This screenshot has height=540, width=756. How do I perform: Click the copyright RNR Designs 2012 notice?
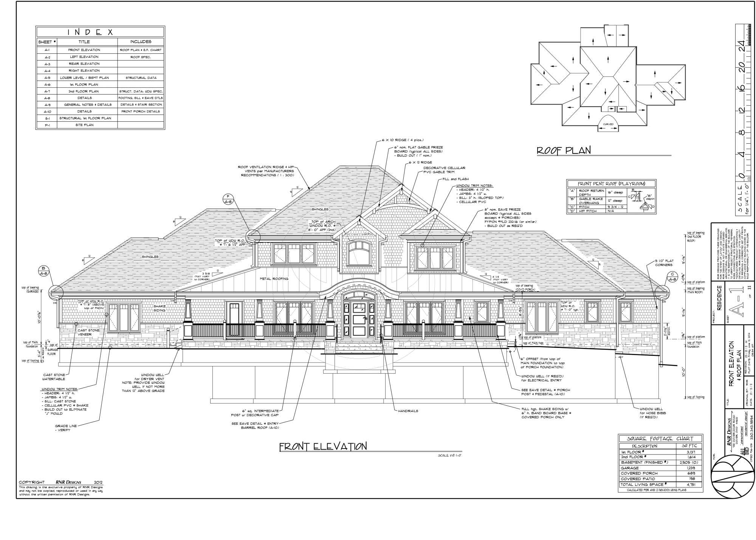60,482
